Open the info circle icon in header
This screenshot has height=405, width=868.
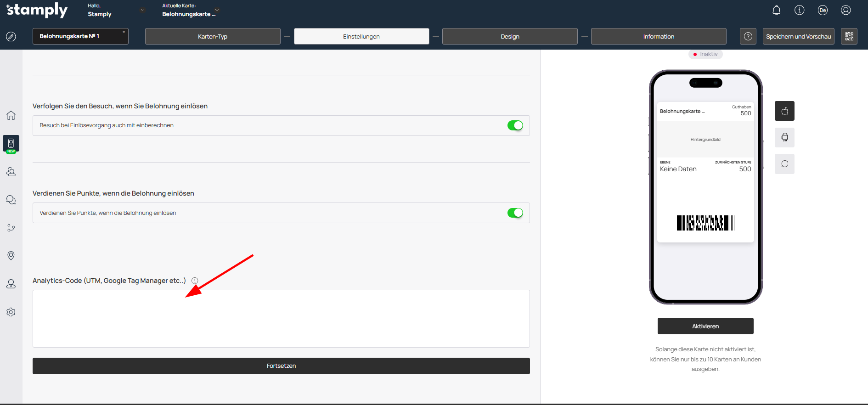(x=799, y=10)
